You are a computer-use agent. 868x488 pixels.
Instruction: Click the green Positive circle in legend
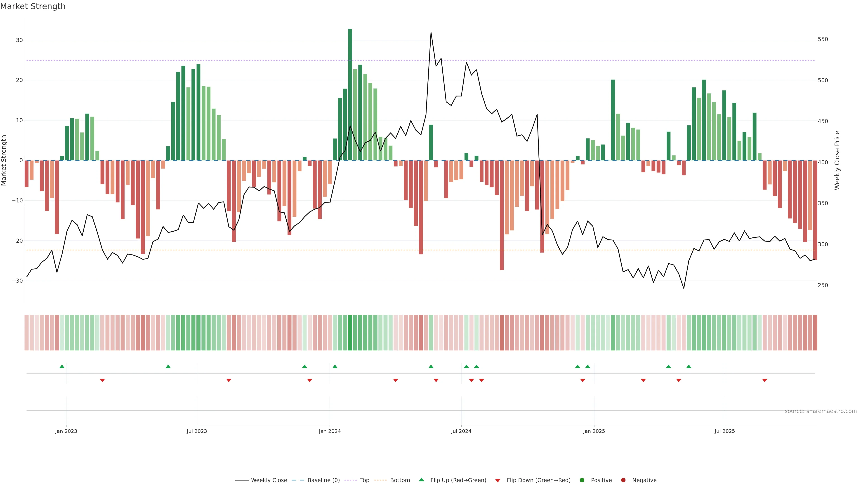pyautogui.click(x=582, y=480)
